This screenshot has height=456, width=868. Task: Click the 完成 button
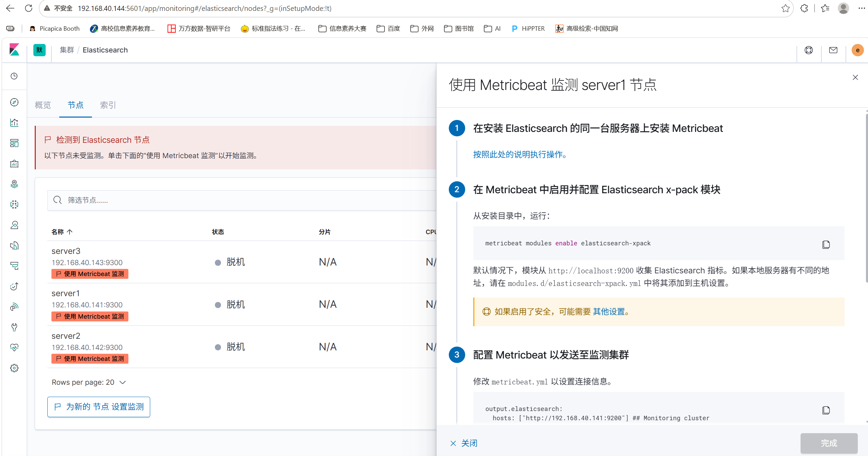[829, 443]
